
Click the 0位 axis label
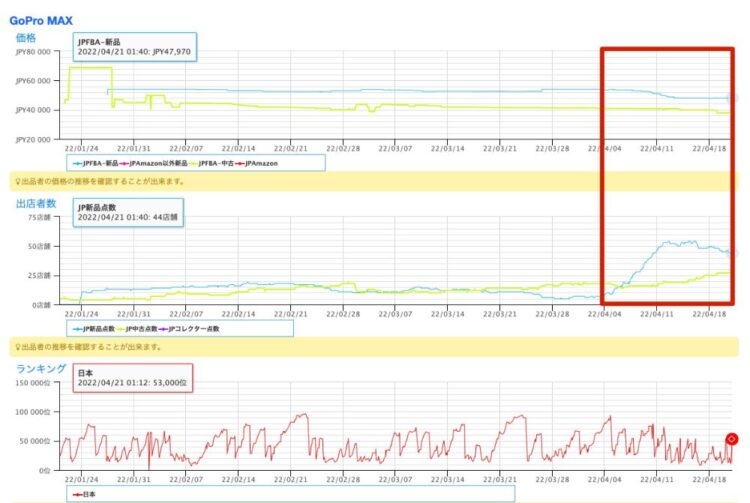(x=45, y=470)
